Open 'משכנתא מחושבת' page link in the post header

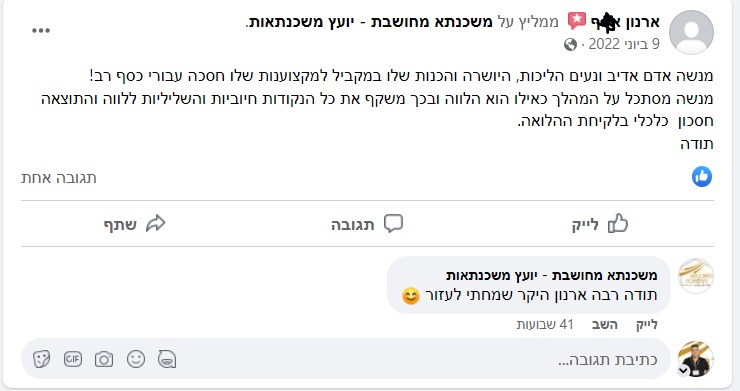[x=431, y=22]
